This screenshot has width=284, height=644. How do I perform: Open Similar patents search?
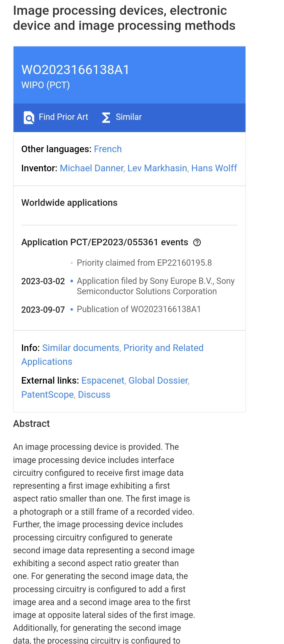(122, 117)
